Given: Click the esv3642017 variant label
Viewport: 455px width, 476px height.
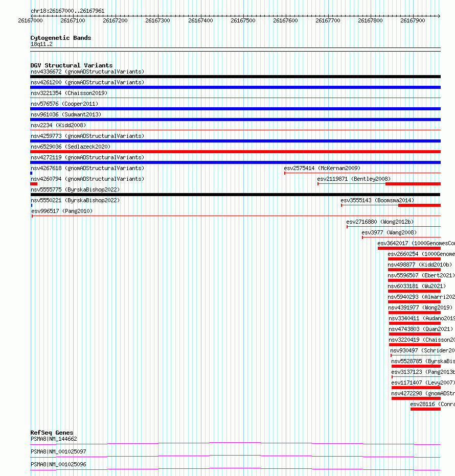Looking at the screenshot, I should 416,243.
